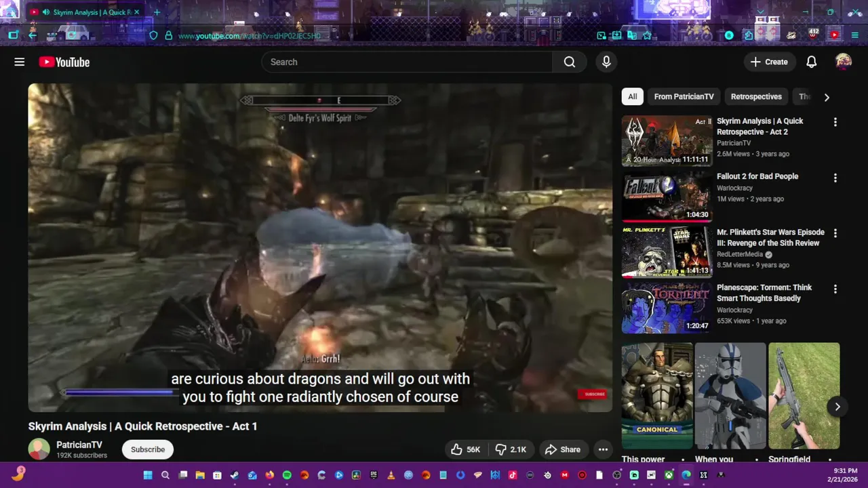Dislike the video with 2.1K dislikes
The image size is (868, 488).
point(511,449)
